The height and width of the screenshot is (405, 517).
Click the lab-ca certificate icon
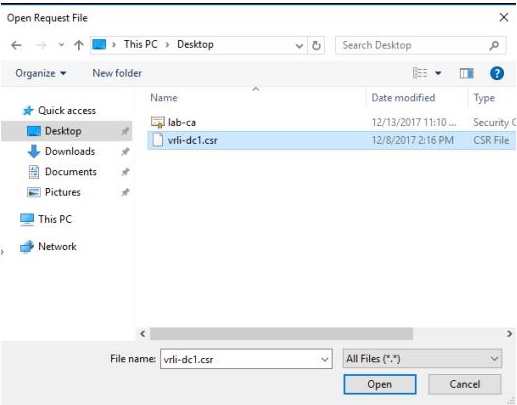click(x=157, y=122)
